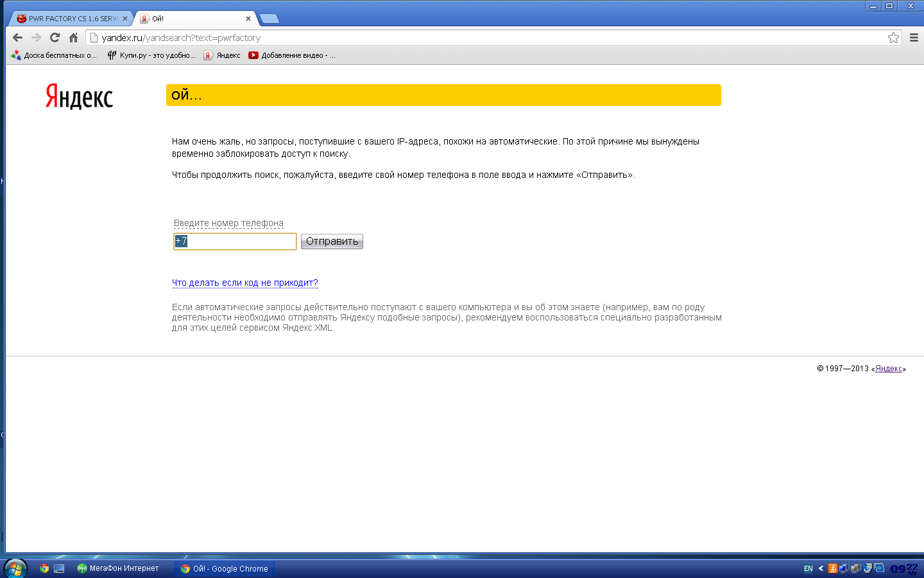Follow the Яндекс link in the copyright footer
The image size is (924, 578).
coord(889,369)
